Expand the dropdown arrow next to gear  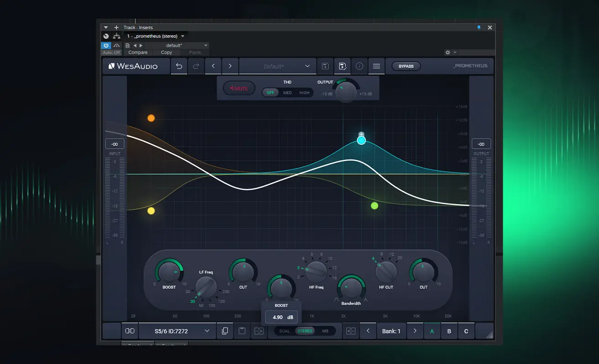coord(455,52)
